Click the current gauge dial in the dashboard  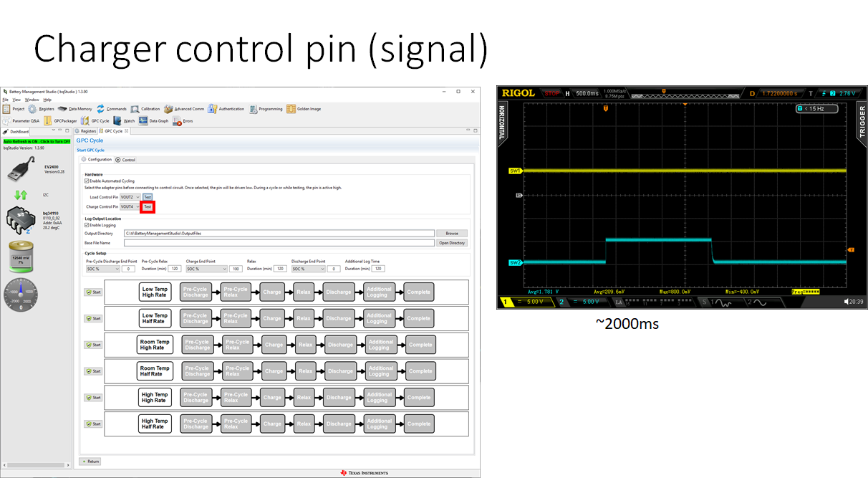pos(20,295)
